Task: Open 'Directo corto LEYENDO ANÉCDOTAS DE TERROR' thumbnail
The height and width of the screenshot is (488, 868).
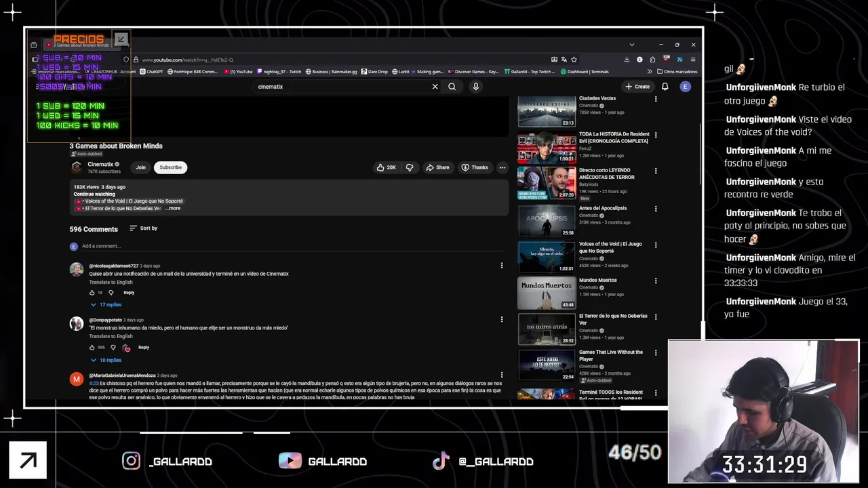Action: point(547,184)
